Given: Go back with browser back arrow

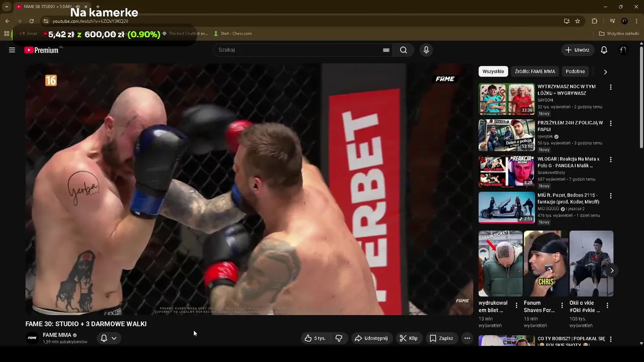Looking at the screenshot, I should 7,21.
